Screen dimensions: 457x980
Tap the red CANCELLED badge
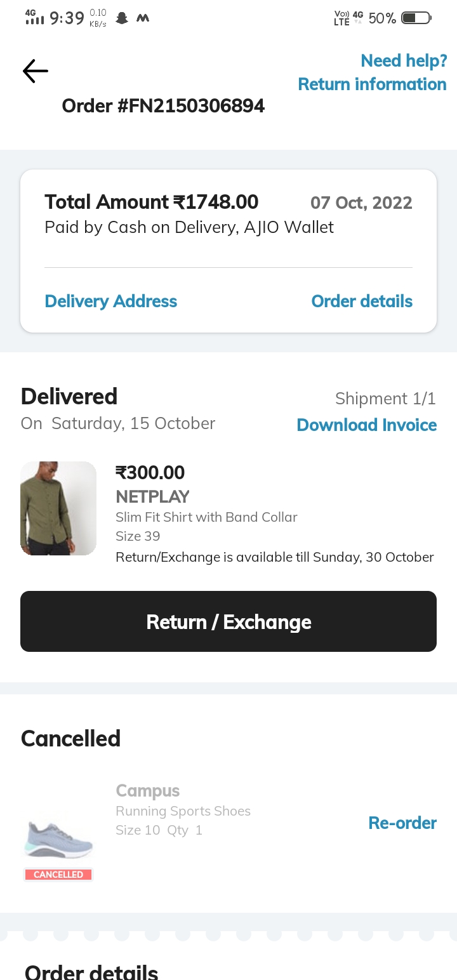coord(58,875)
